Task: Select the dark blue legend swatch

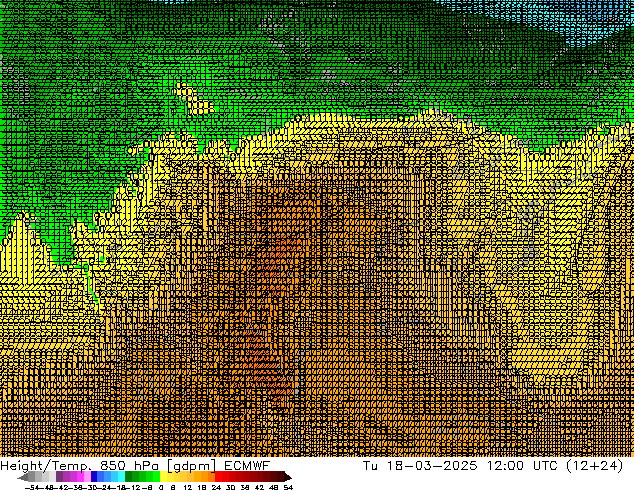Action: [94, 476]
